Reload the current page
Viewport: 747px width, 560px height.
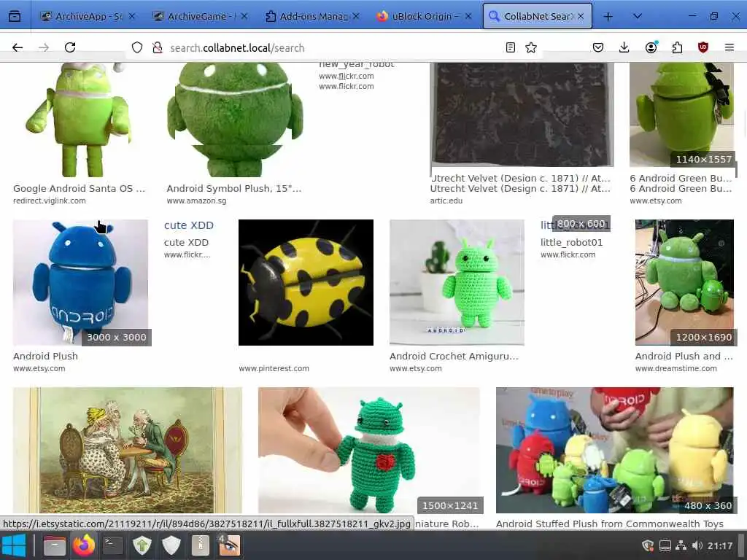[70, 47]
